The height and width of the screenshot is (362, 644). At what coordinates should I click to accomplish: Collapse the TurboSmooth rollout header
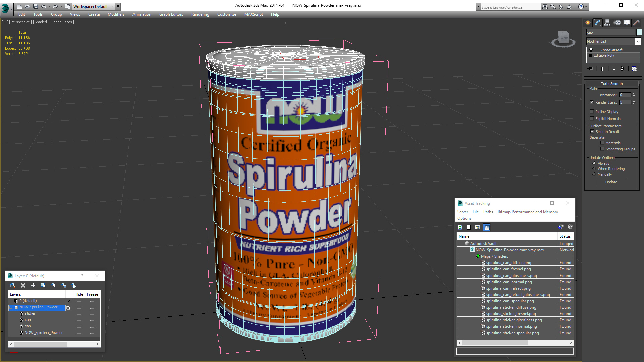(x=611, y=84)
